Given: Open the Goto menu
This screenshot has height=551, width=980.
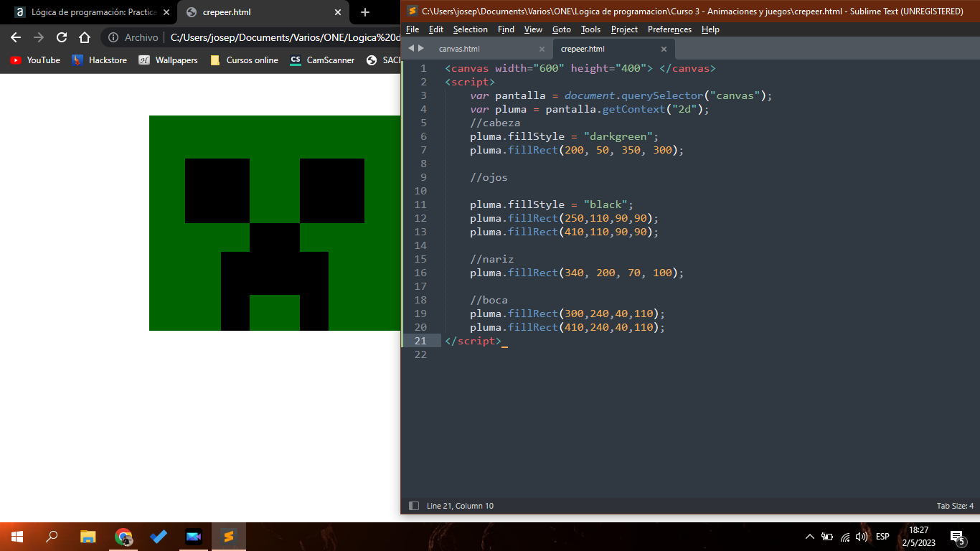Looking at the screenshot, I should coord(562,29).
